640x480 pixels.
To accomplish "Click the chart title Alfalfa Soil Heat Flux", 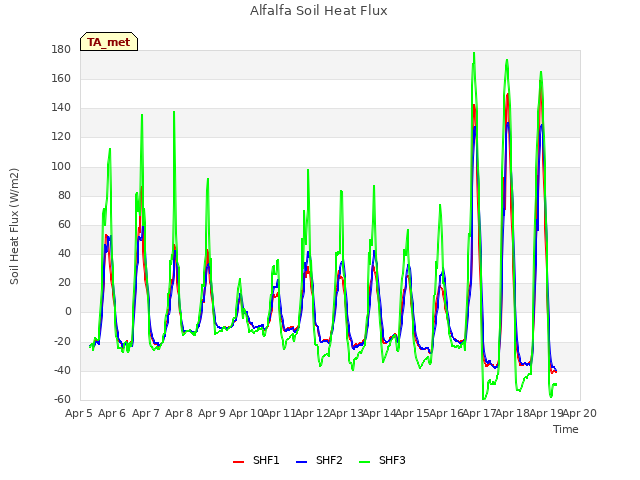I will point(319,10).
